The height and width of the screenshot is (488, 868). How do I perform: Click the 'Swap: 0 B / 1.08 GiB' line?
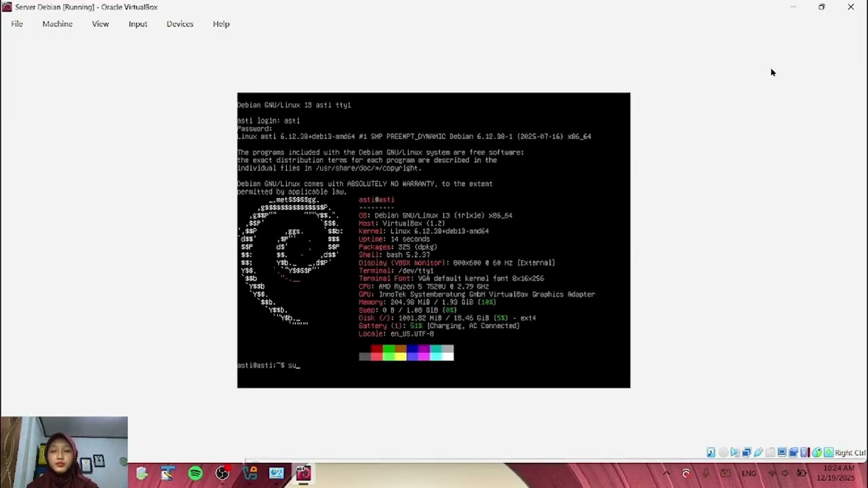point(408,310)
